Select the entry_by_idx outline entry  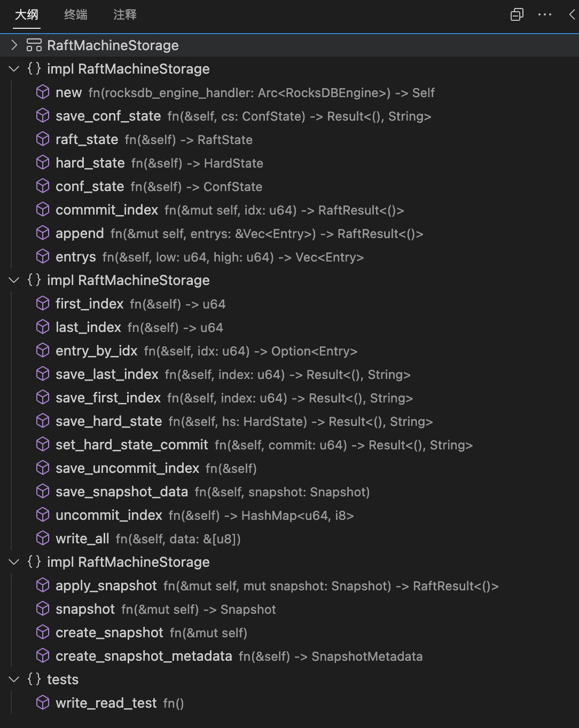[97, 351]
